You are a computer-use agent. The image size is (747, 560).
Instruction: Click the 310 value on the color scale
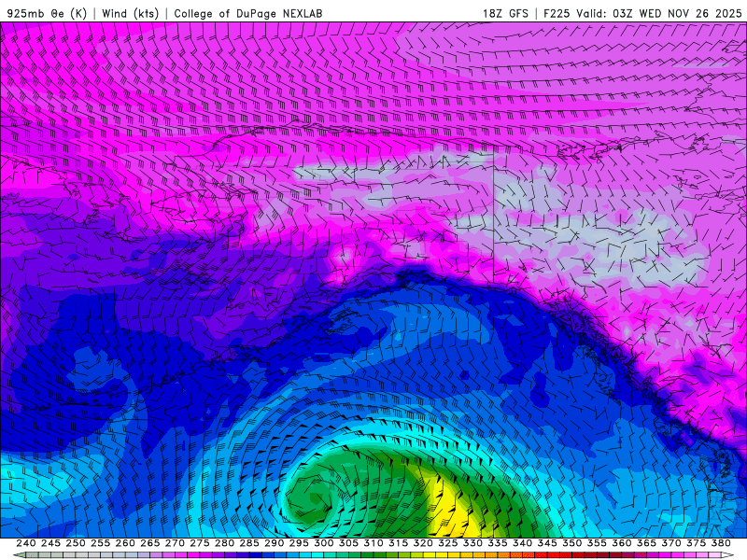373,543
